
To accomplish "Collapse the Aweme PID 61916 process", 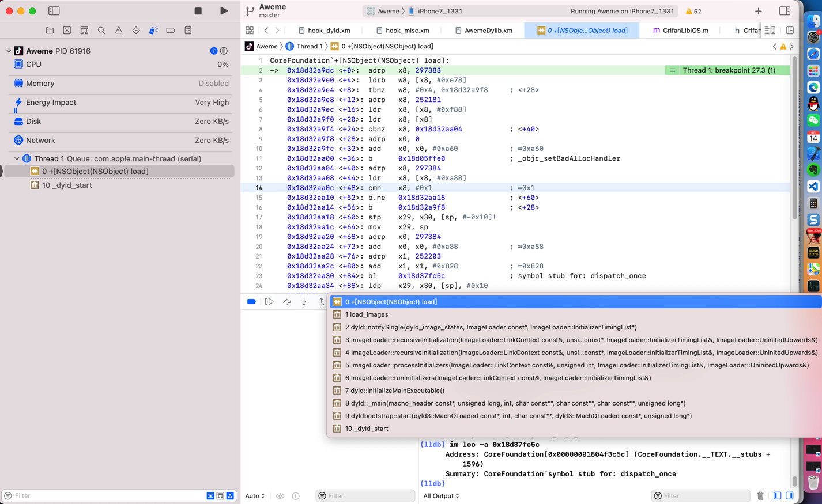I will coord(9,51).
